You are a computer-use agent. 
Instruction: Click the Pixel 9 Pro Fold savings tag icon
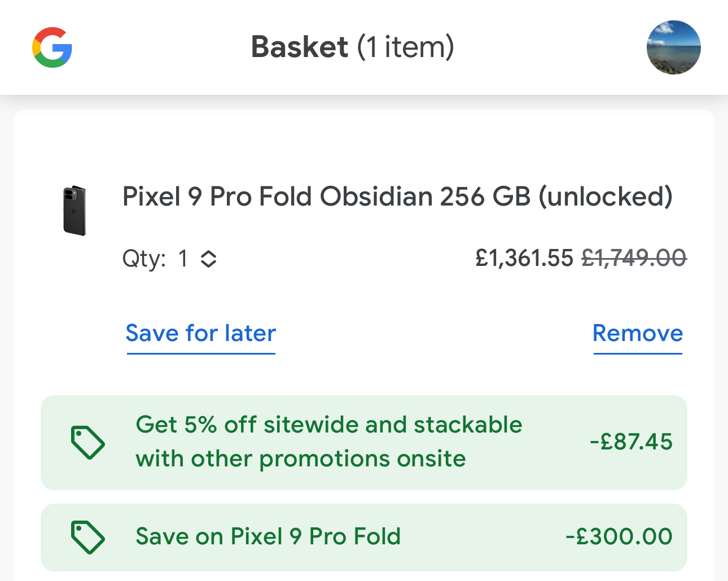tap(87, 537)
